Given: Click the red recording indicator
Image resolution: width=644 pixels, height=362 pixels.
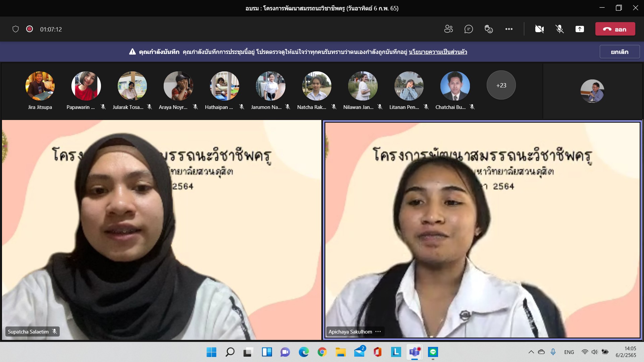Looking at the screenshot, I should [30, 29].
